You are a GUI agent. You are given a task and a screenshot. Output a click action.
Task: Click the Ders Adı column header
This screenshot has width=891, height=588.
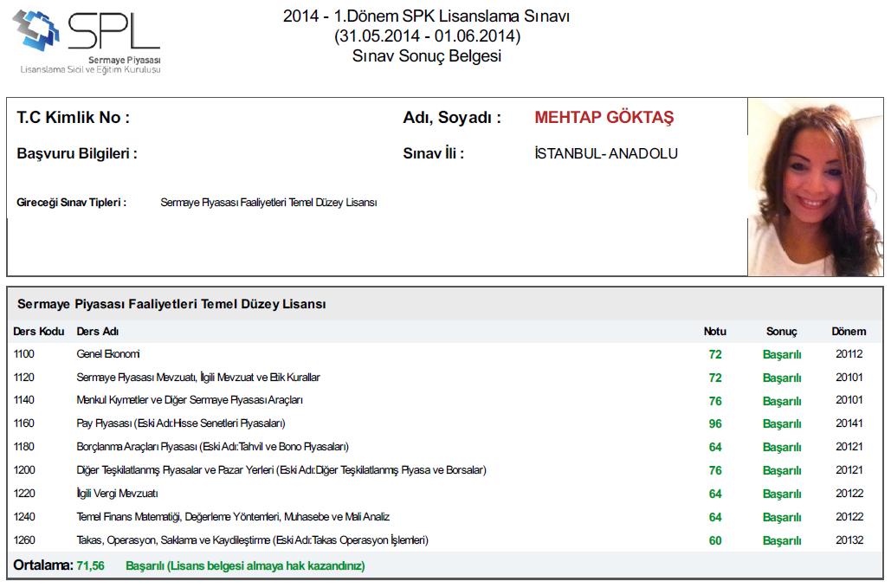click(98, 331)
